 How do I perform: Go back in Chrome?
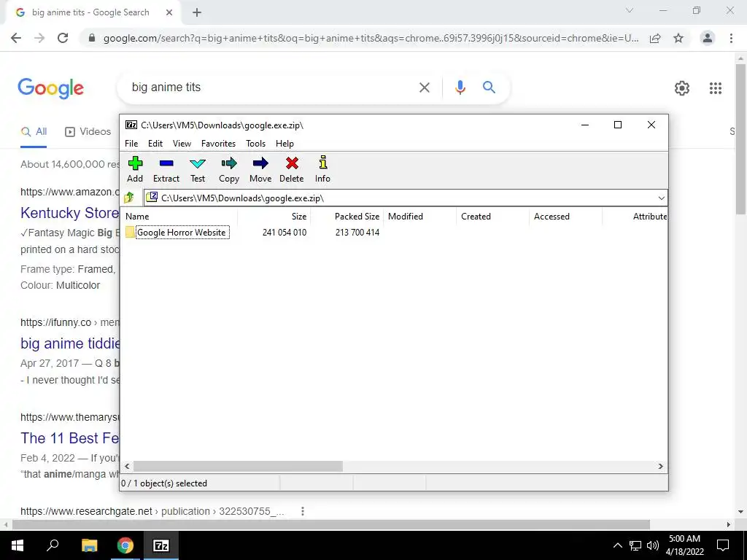[x=16, y=38]
